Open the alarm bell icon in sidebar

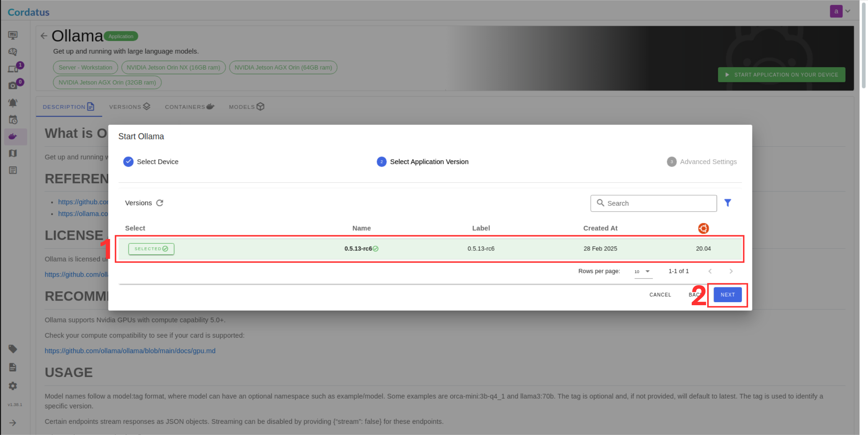[13, 103]
